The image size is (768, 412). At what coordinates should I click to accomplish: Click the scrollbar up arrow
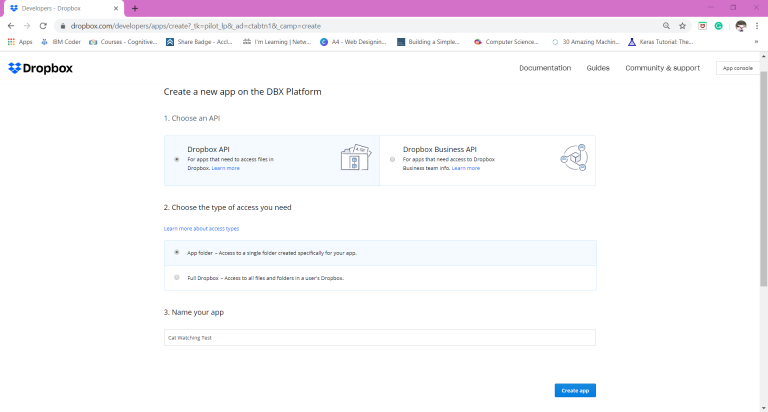coord(764,57)
